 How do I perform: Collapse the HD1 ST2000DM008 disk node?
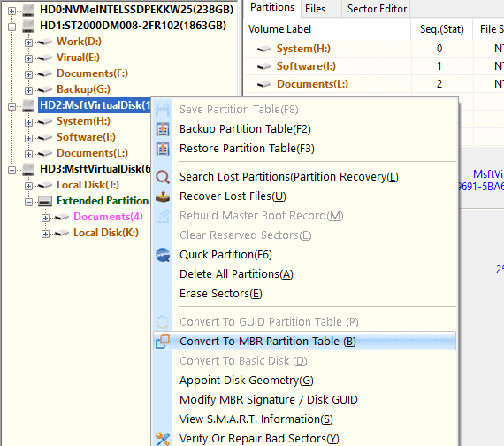click(11, 27)
